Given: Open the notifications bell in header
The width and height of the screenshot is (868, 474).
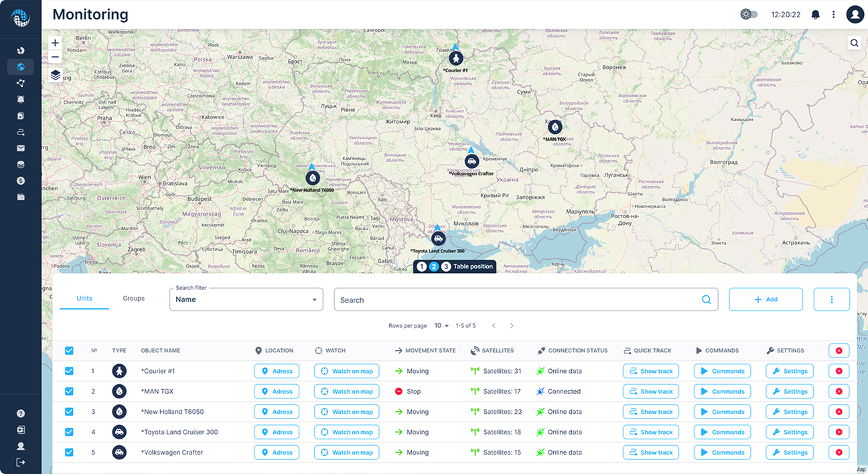Looking at the screenshot, I should pos(815,14).
